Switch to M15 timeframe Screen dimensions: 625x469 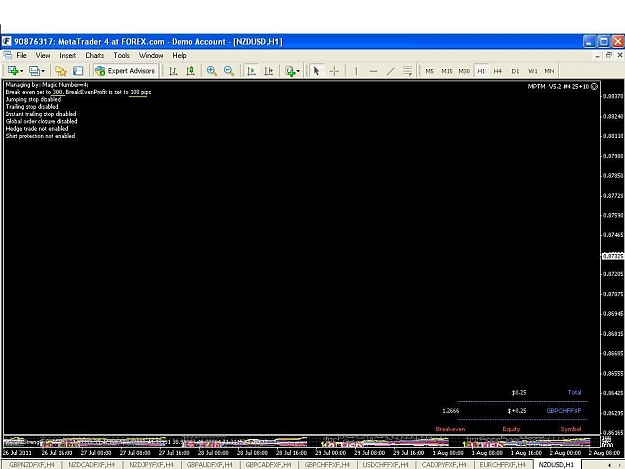pos(447,71)
